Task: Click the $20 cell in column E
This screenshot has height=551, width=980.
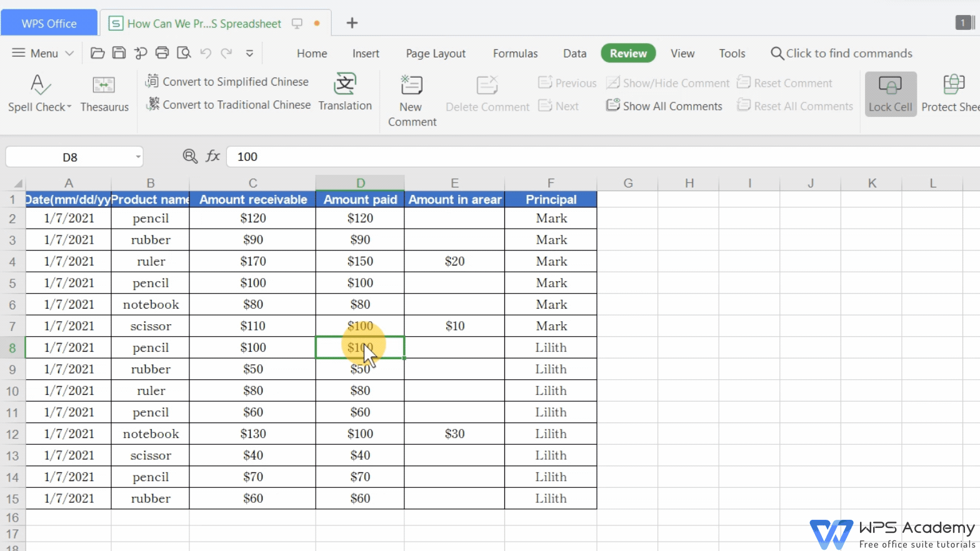Action: click(x=454, y=261)
